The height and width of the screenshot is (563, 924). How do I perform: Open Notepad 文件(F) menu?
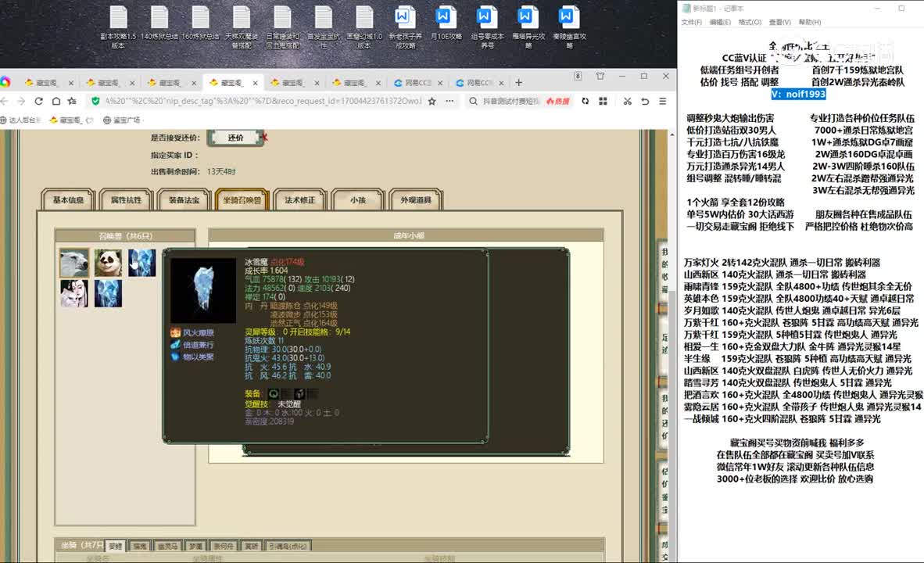tap(691, 22)
